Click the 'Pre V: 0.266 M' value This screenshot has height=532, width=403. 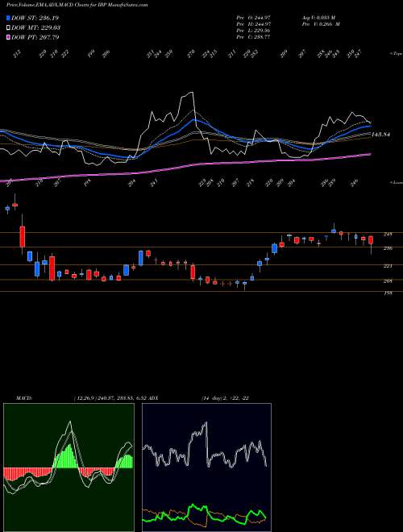click(320, 24)
